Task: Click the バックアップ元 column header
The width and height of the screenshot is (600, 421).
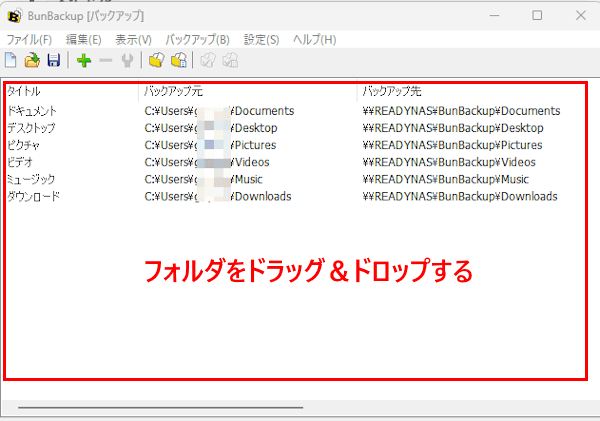Action: 173,91
